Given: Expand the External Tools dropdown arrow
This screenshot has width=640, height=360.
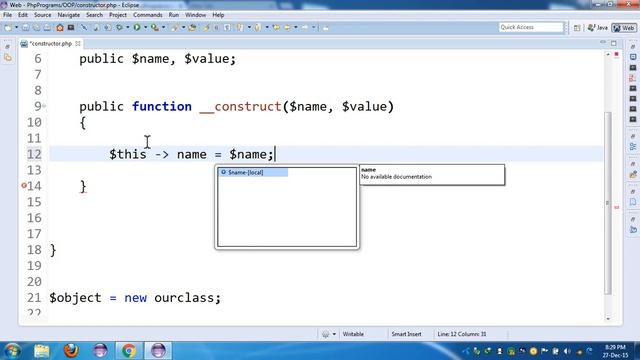Looking at the screenshot, I should tap(163, 27).
